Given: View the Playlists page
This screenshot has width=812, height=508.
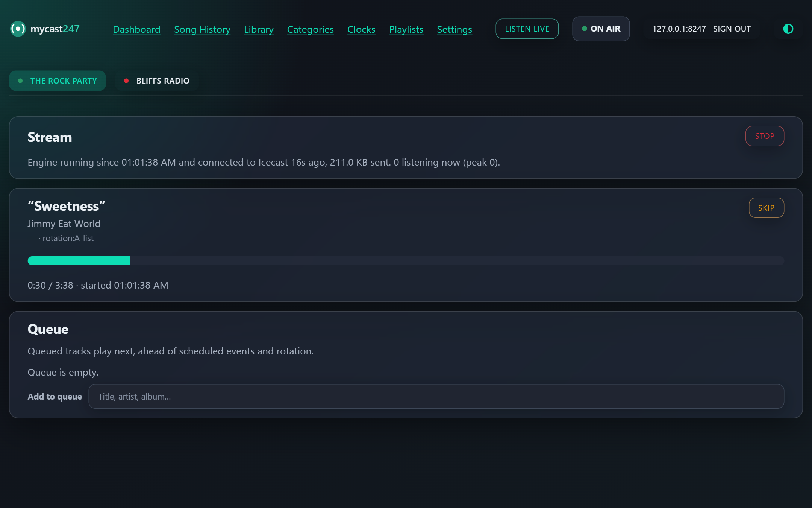Looking at the screenshot, I should click(x=406, y=29).
